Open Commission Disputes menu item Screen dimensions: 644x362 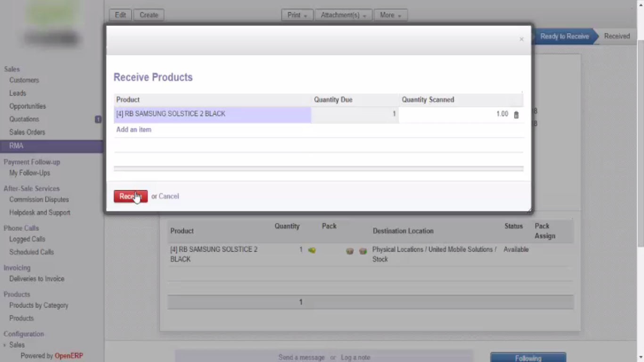39,200
